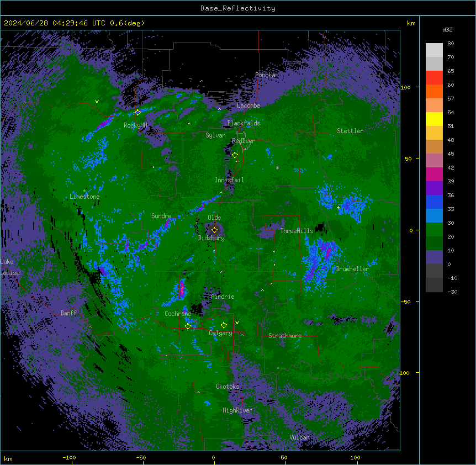Click the Blackfalds city label
This screenshot has height=465, width=476.
coord(244,123)
